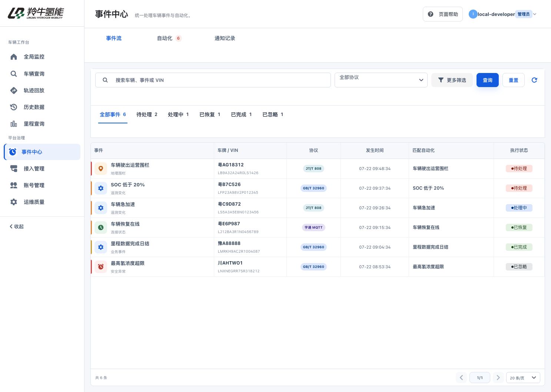Go to the previous page arrow

pos(461,378)
